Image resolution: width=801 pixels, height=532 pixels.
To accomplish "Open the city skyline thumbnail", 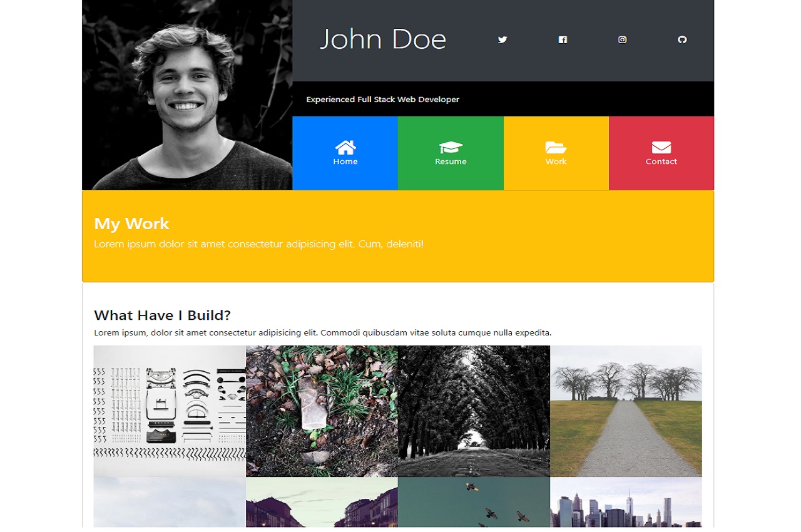I will pos(626,503).
